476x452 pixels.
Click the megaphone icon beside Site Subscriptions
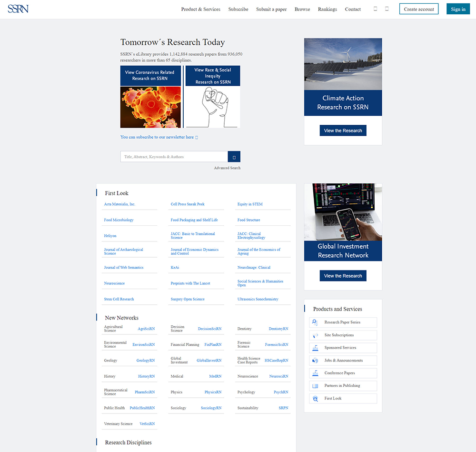[314, 335]
